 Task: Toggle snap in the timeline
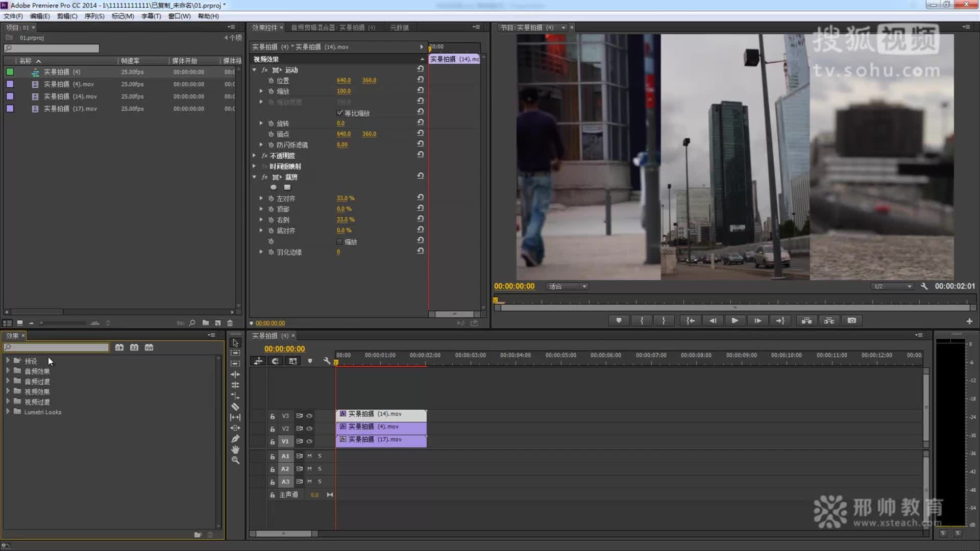tap(275, 361)
